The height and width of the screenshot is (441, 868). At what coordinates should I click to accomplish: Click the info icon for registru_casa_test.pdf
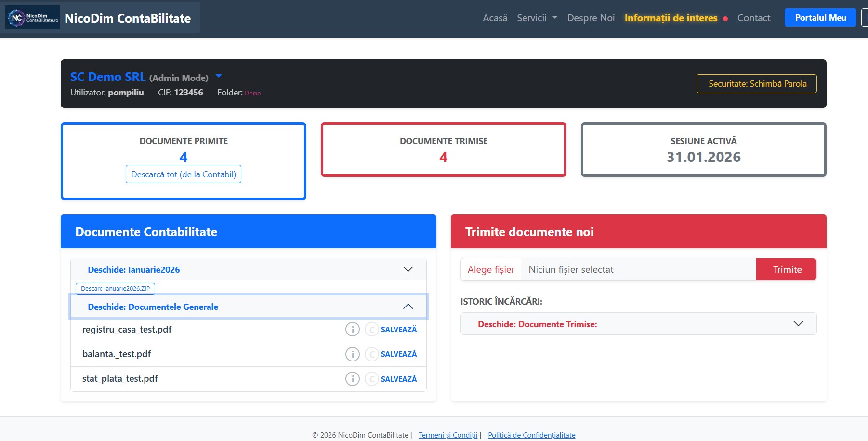tap(353, 330)
